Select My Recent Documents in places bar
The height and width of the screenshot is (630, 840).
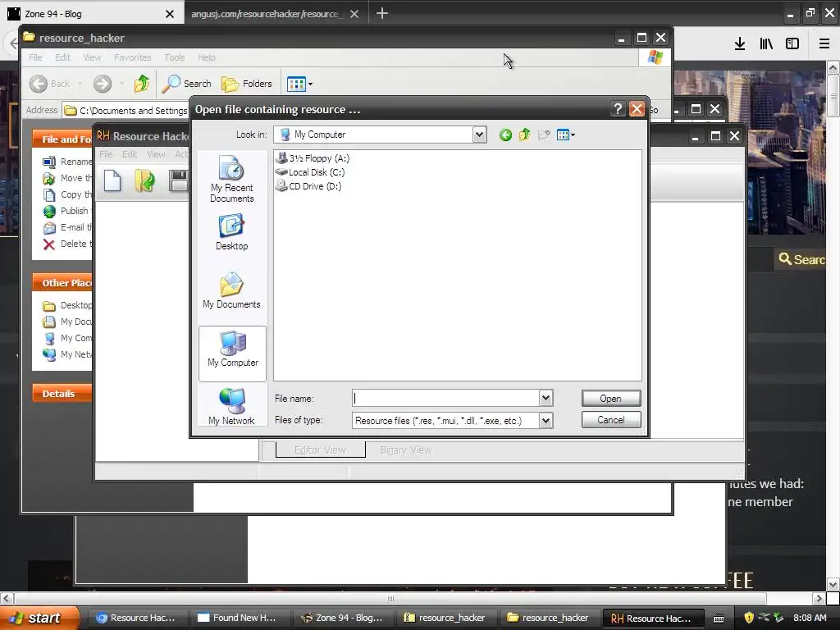pos(232,180)
